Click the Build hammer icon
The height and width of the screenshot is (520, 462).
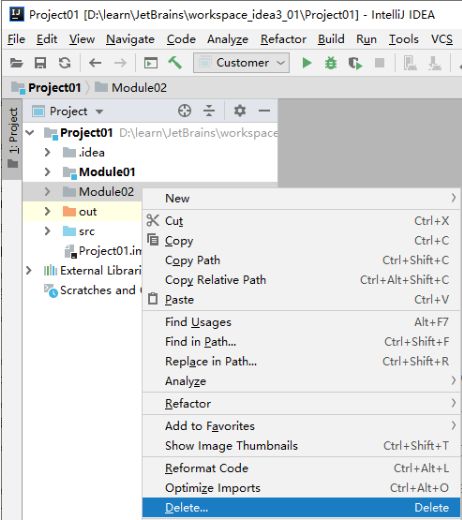[x=175, y=62]
